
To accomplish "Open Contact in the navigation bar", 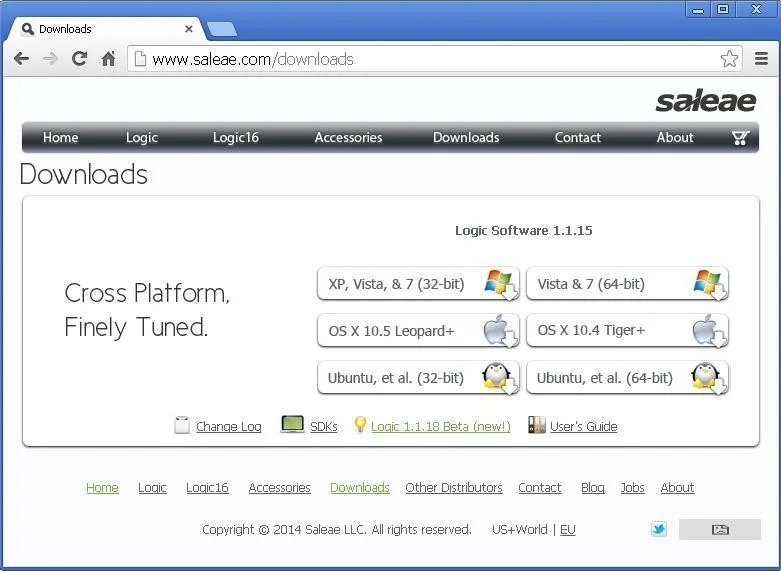I will click(x=578, y=138).
